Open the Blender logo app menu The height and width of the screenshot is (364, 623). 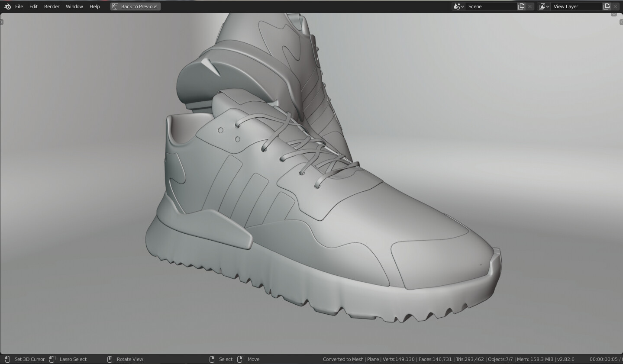pyautogui.click(x=7, y=6)
